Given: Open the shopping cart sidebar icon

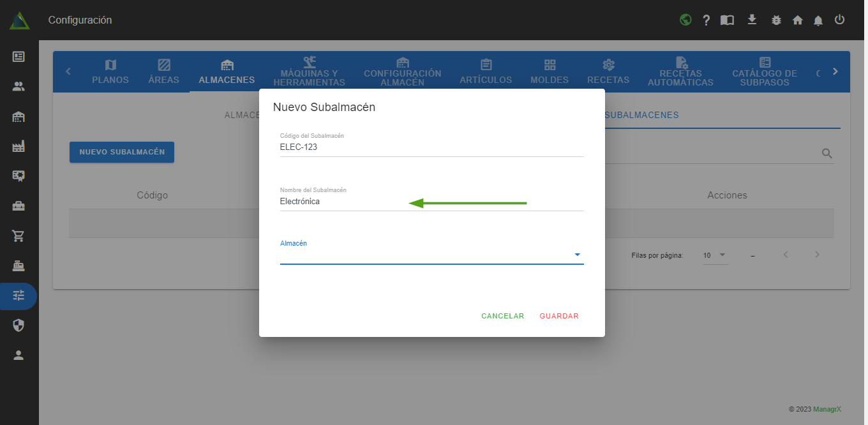Looking at the screenshot, I should click(x=19, y=235).
